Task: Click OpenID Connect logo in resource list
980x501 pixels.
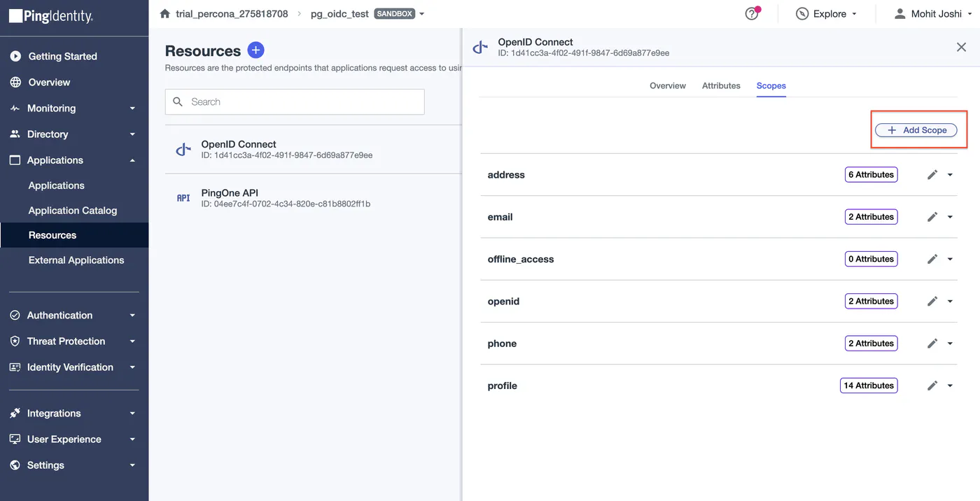Action: click(183, 150)
